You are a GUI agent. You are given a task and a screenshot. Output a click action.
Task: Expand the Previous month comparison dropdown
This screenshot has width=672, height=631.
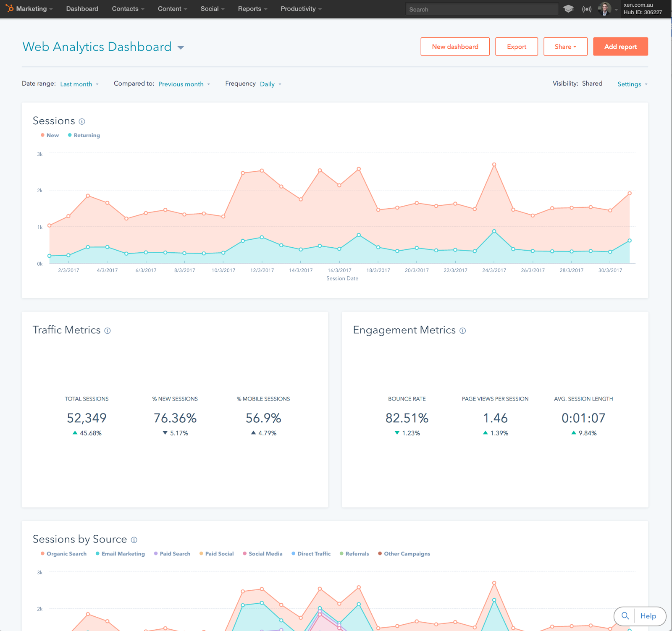point(184,84)
